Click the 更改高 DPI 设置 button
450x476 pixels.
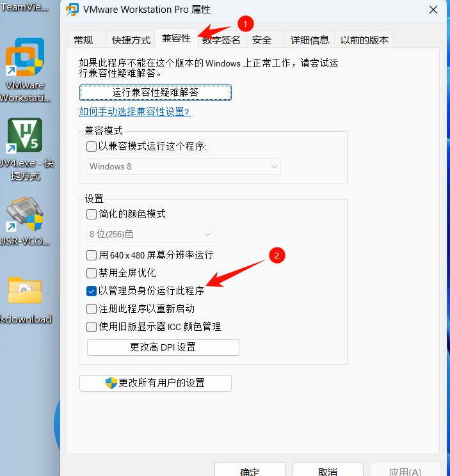163,347
